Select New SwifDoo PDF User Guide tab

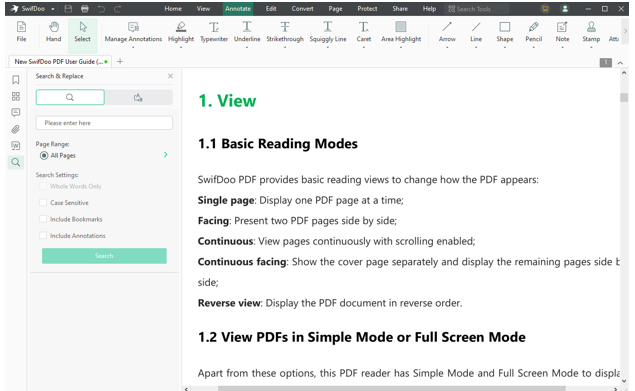[59, 62]
